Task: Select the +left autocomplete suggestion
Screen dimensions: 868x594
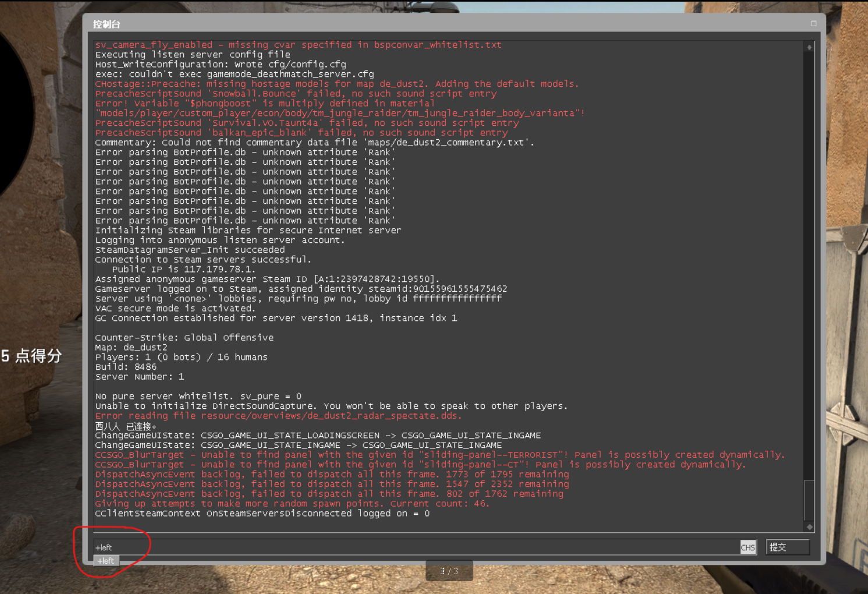Action: tap(107, 561)
